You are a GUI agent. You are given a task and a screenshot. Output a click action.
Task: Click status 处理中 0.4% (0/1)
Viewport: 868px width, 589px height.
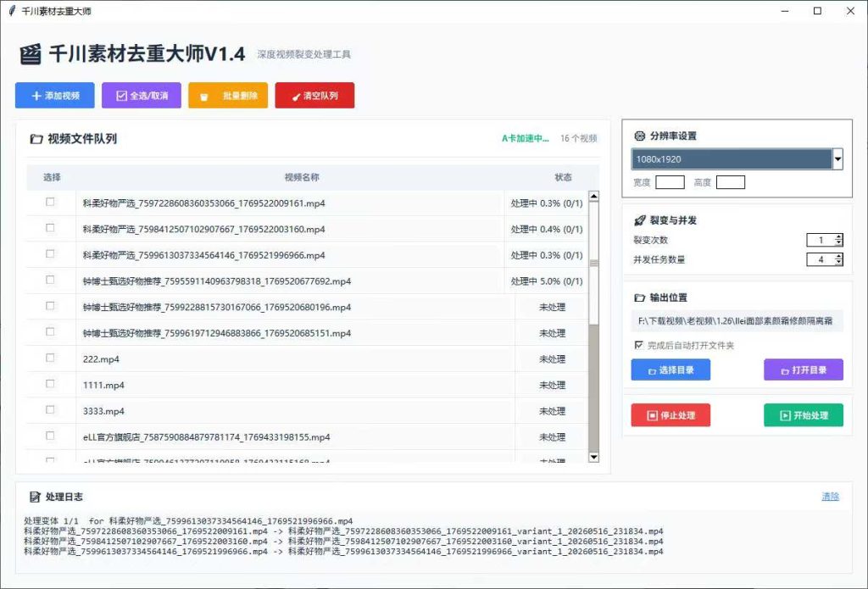click(547, 229)
